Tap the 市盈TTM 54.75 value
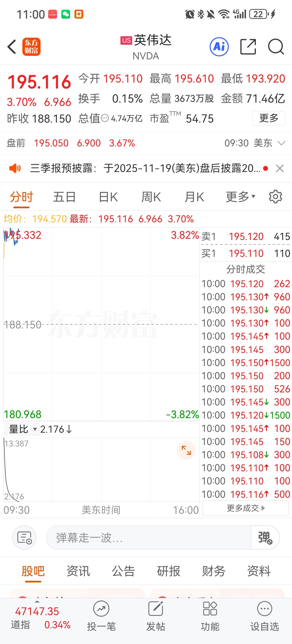This screenshot has height=644, width=292. [x=200, y=119]
